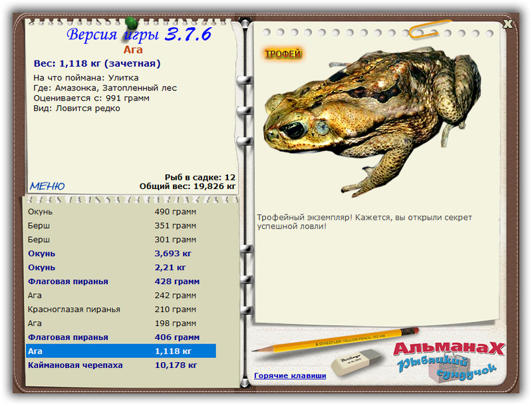
Task: Select the Флаговая пиранья 406 грамм row
Action: click(121, 337)
